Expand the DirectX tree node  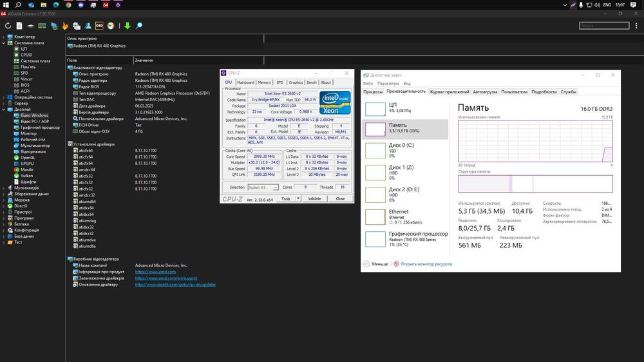point(4,206)
